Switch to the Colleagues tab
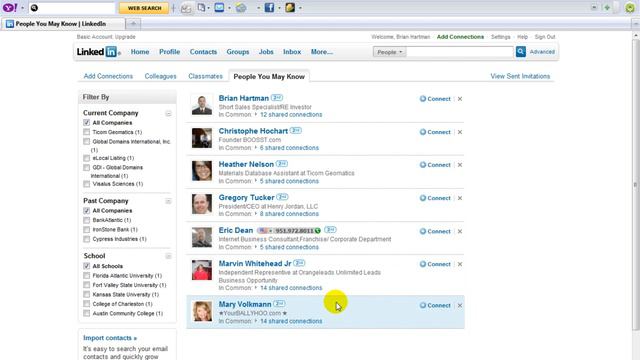The width and height of the screenshot is (640, 360). (x=160, y=76)
